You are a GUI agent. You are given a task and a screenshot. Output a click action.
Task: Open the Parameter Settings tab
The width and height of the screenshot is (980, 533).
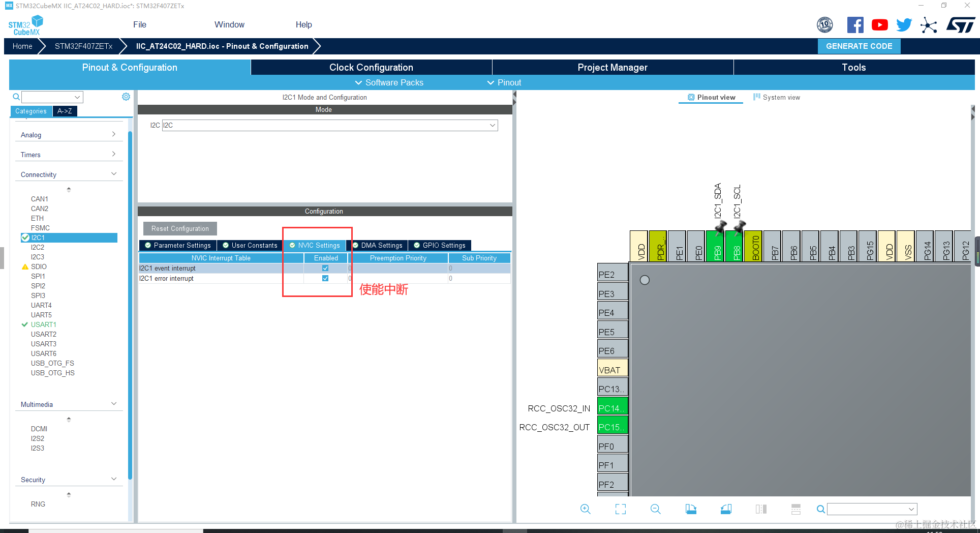pyautogui.click(x=178, y=245)
